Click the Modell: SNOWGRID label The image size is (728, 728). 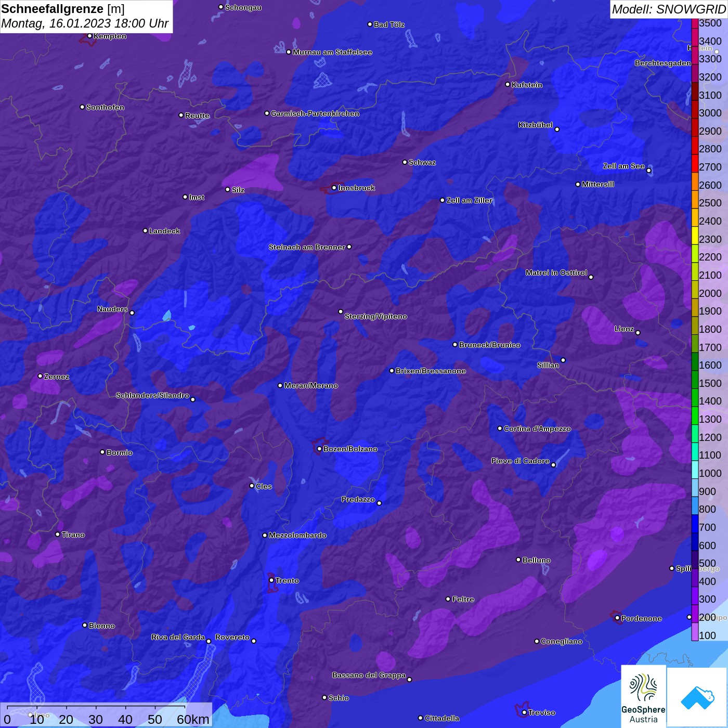[x=669, y=9]
